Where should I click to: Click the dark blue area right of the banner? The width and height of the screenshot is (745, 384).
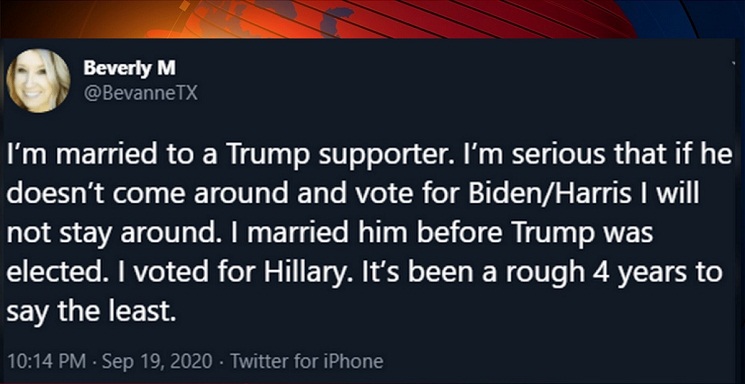[694, 19]
